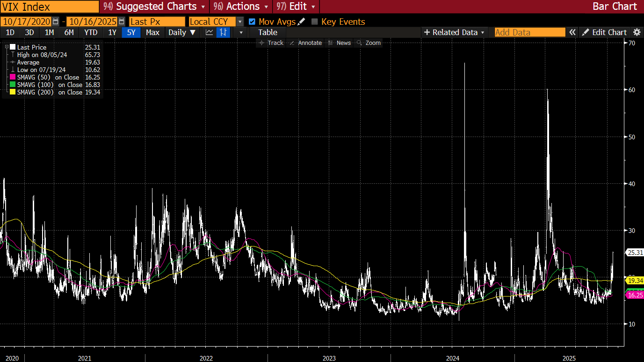The image size is (644, 362).
Task: Open the end date calendar picker
Action: point(122,22)
